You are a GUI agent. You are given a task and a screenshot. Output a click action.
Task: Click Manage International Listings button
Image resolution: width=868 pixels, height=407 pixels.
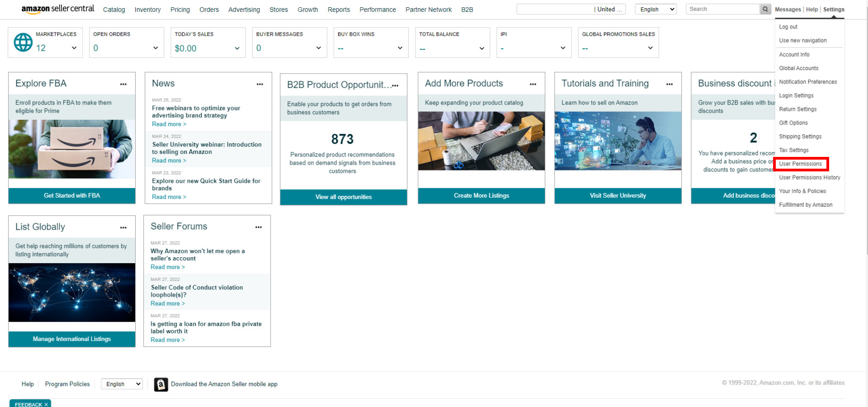[x=72, y=339]
